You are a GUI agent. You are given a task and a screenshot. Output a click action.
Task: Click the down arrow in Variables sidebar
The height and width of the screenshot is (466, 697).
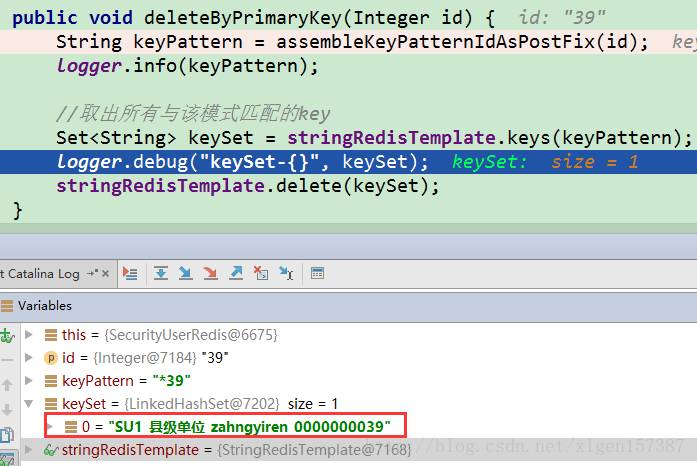tap(7, 410)
